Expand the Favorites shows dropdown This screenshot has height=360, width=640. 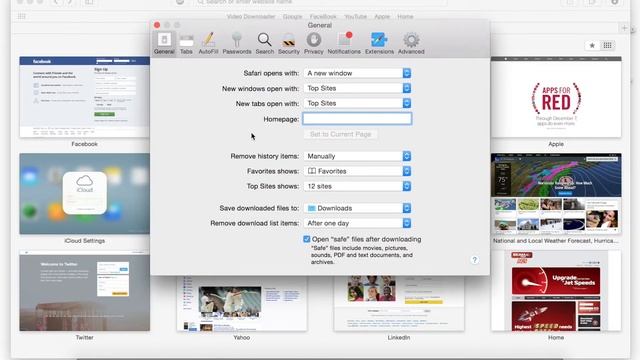click(357, 171)
